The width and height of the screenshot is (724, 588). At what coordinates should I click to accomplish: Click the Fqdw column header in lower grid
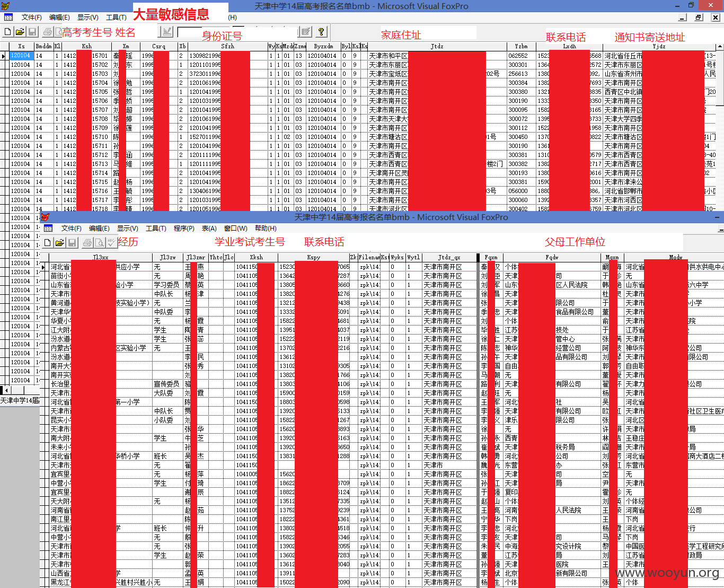(x=552, y=258)
